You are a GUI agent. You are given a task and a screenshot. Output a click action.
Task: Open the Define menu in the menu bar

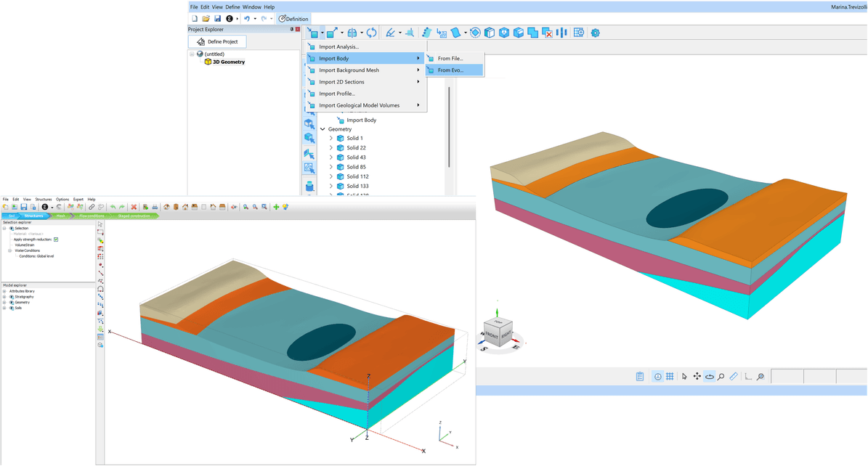(232, 7)
